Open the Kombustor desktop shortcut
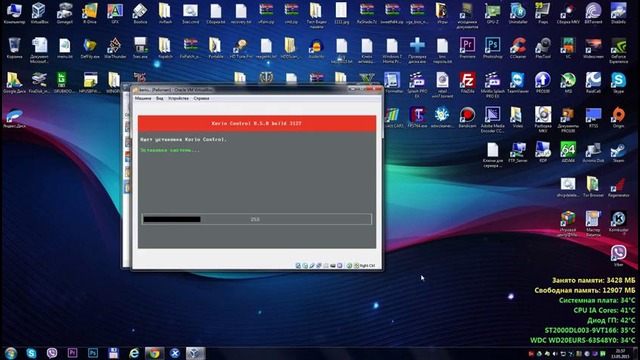This screenshot has height=360, width=640. [618, 222]
